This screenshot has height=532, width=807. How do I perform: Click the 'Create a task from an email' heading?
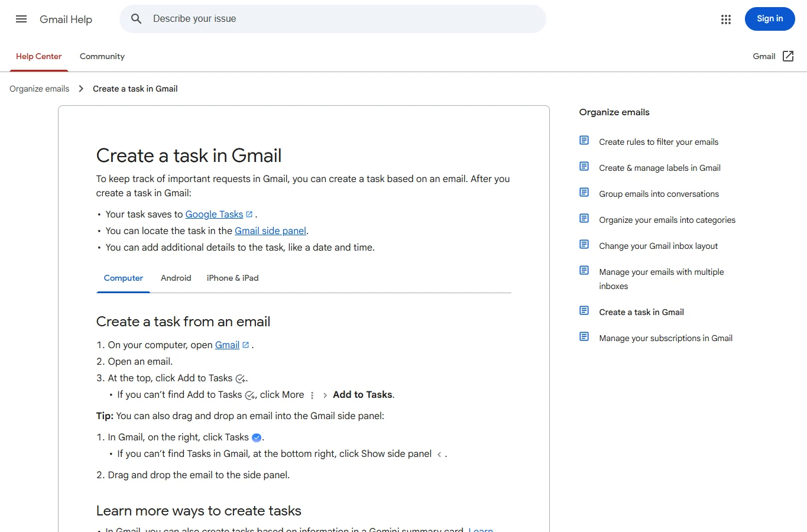pyautogui.click(x=183, y=322)
